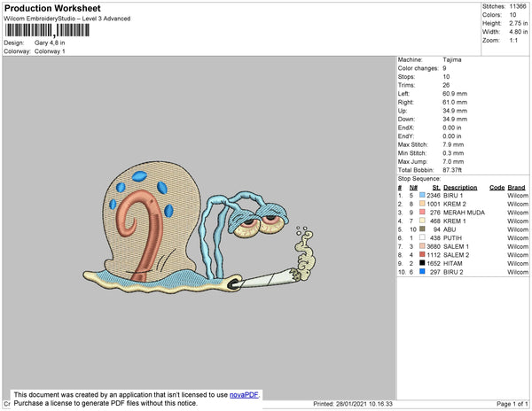Click the St. column header
The height and width of the screenshot is (411, 532).
436,188
